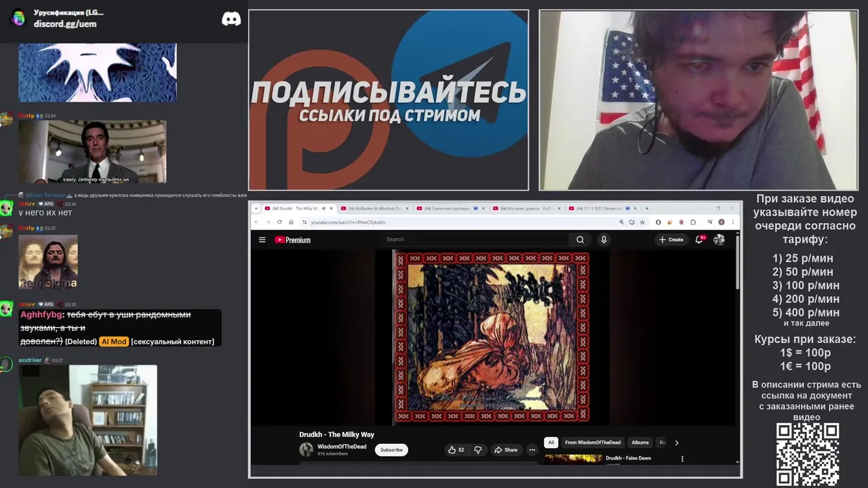Bookmark this page with the star icon
This screenshot has width=868, height=488.
click(x=642, y=222)
